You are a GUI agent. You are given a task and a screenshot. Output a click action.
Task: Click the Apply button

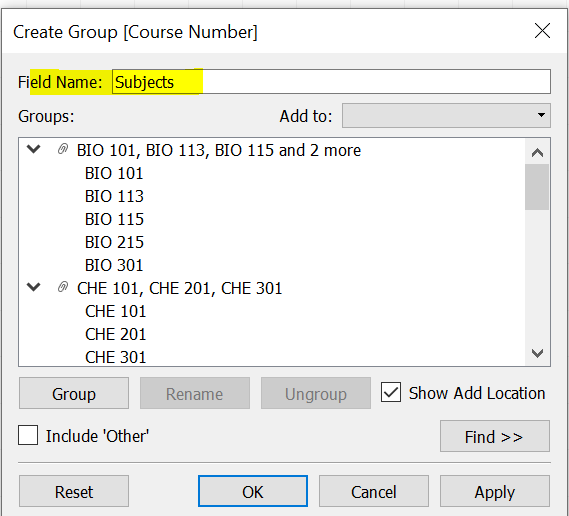[x=495, y=491]
